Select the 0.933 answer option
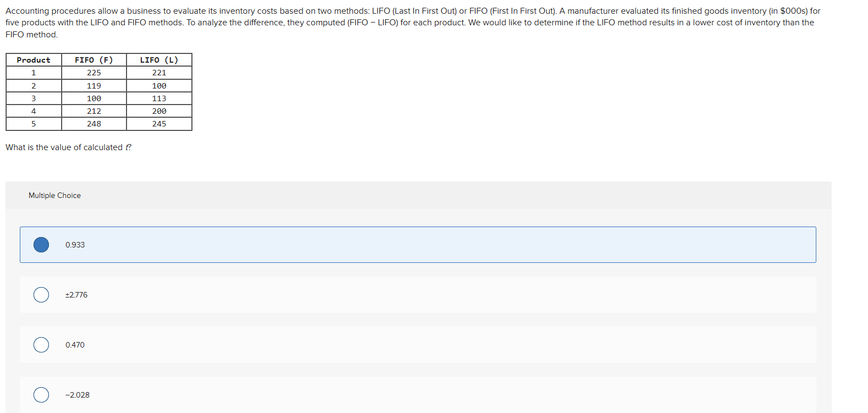This screenshot has height=413, width=868. click(41, 245)
